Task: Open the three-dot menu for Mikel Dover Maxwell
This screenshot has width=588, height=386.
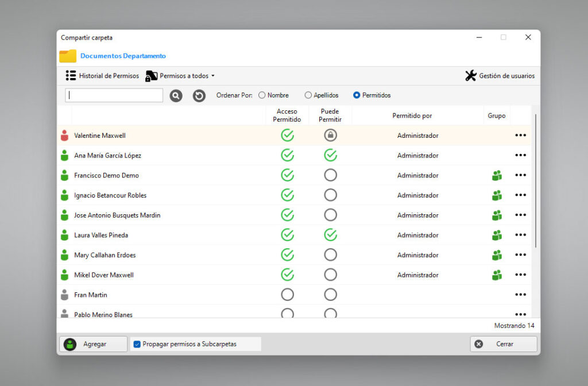Action: coord(520,274)
